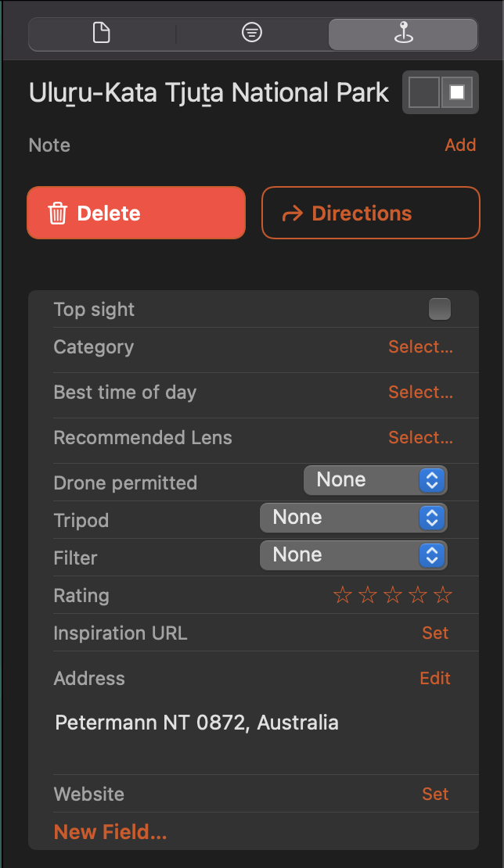Enable the Top sight checkbox
The height and width of the screenshot is (868, 504).
tap(440, 309)
